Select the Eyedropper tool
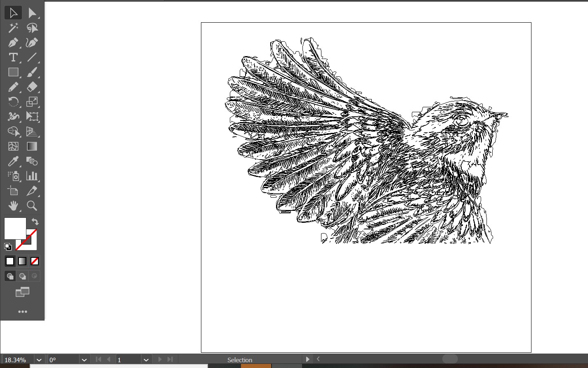 pos(13,161)
